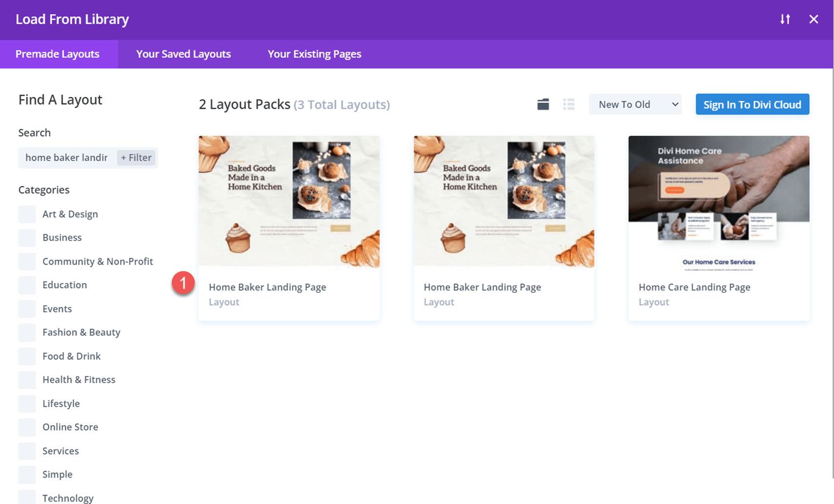Open the Filter options next to search
The image size is (834, 504).
click(136, 157)
